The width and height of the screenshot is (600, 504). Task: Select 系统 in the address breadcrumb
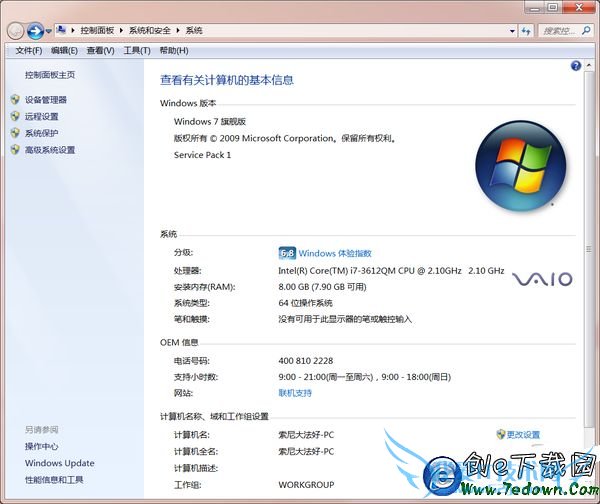194,30
